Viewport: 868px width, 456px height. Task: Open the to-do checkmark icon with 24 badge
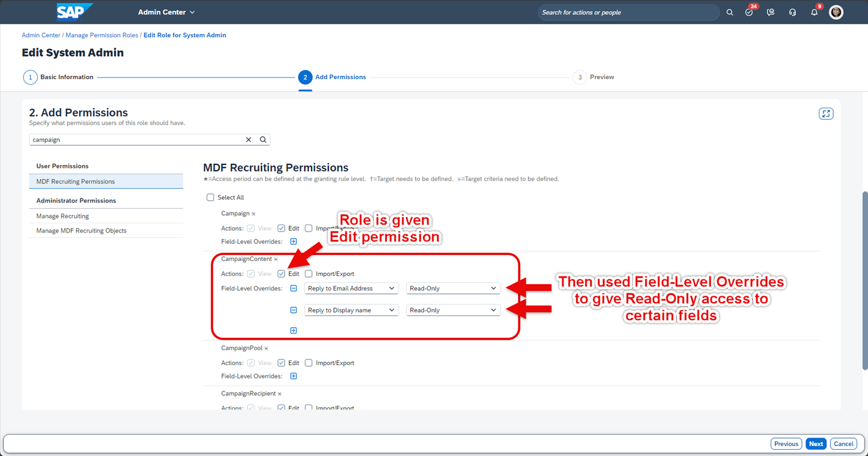(749, 12)
